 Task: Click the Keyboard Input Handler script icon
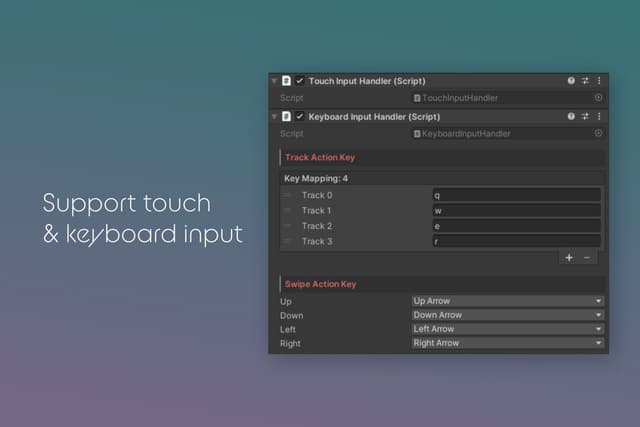tap(287, 116)
